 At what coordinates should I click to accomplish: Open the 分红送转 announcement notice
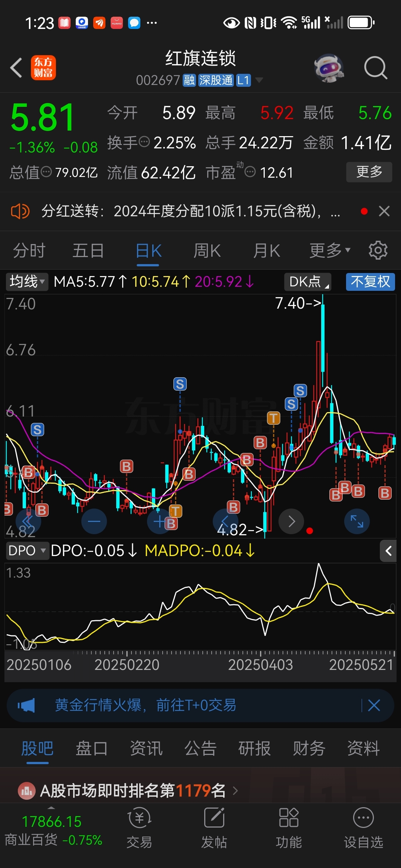(190, 211)
